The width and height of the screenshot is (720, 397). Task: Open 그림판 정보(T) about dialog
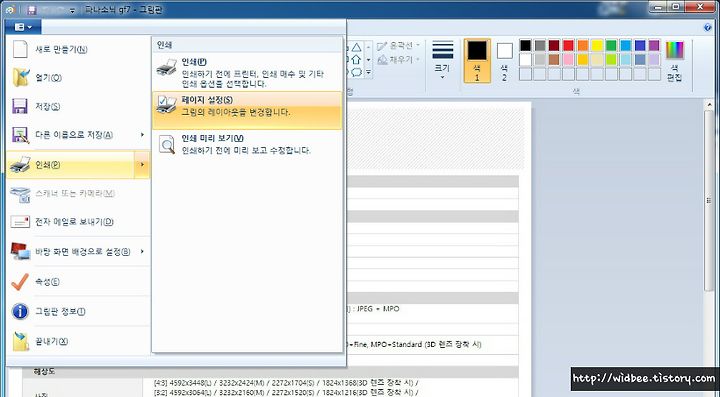coord(78,312)
